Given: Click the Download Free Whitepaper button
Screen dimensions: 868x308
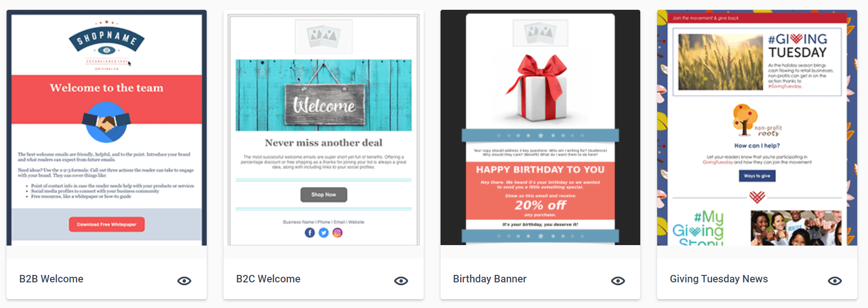Looking at the screenshot, I should click(x=107, y=224).
